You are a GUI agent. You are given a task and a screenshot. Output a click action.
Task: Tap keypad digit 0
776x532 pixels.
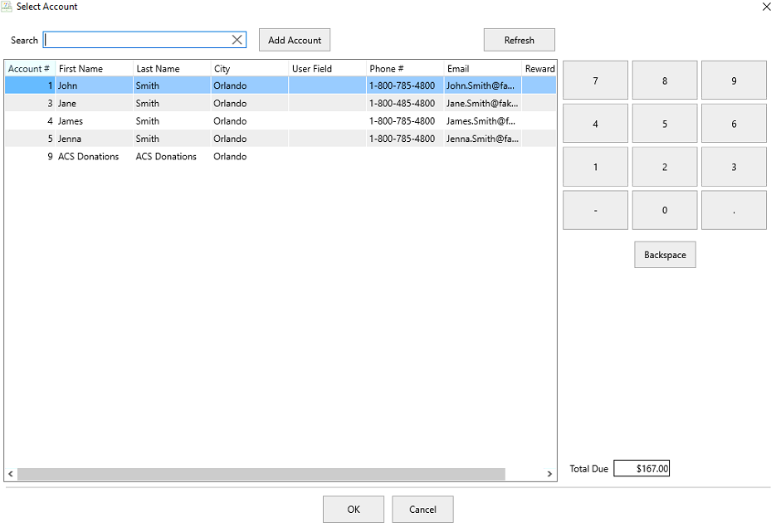(x=665, y=210)
